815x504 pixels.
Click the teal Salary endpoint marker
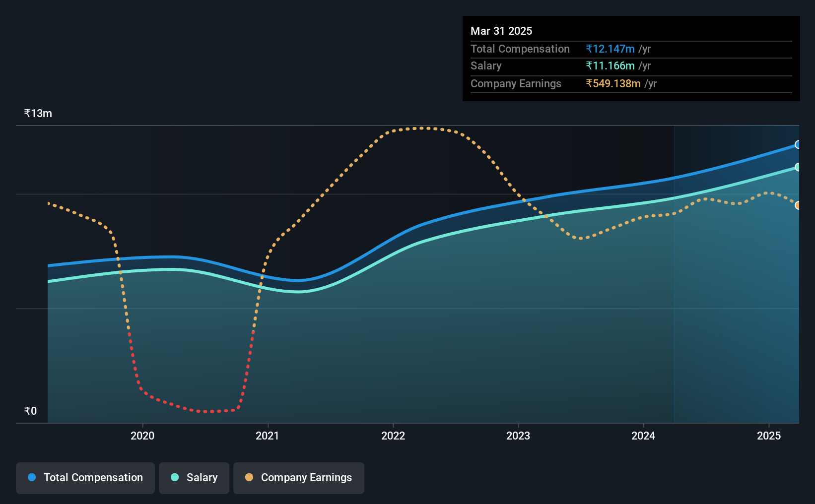(798, 167)
